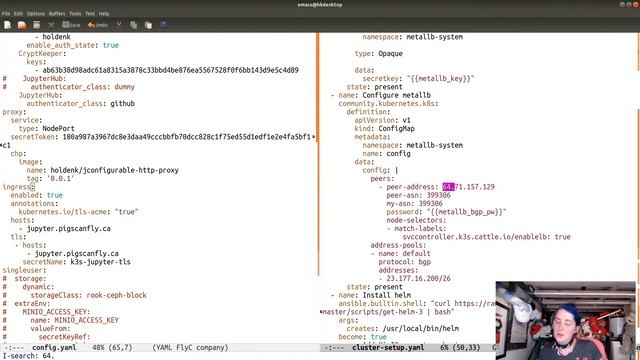
Task: Open the Options menu
Action: click(36, 13)
